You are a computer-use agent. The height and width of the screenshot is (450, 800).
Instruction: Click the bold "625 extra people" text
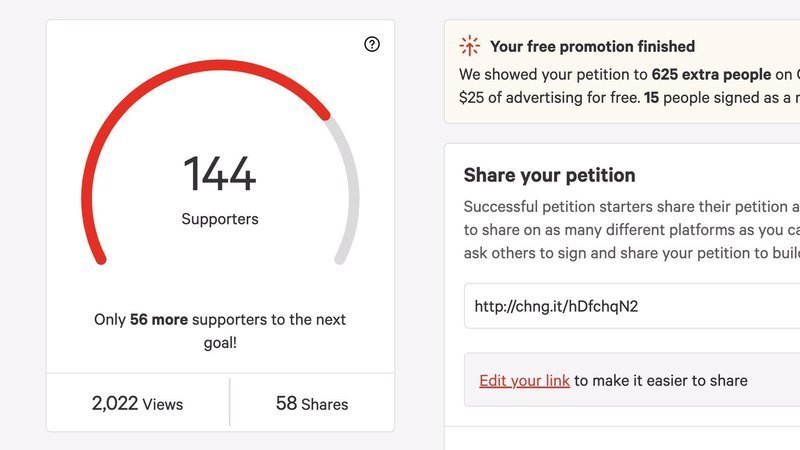point(710,74)
